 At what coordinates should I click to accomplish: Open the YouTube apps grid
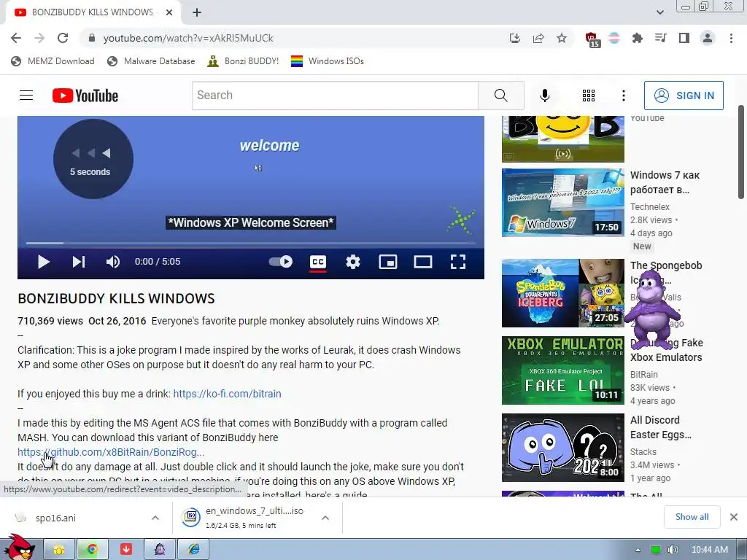click(x=589, y=96)
